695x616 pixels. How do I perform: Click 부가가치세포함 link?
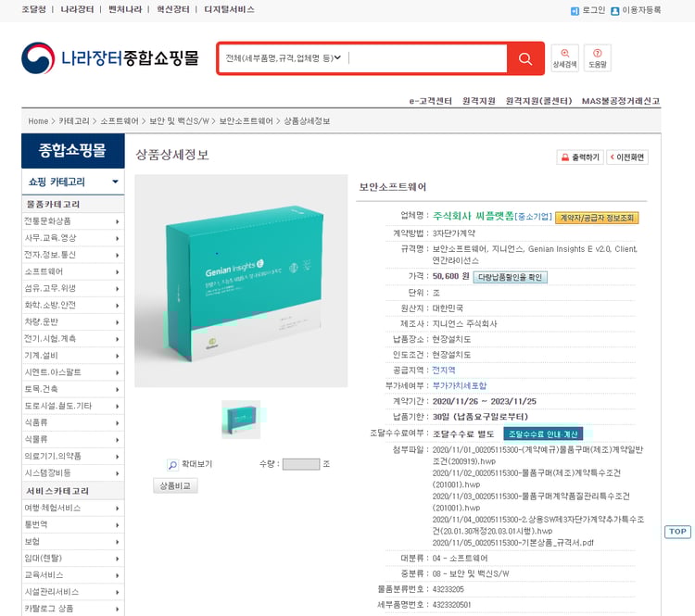point(460,385)
